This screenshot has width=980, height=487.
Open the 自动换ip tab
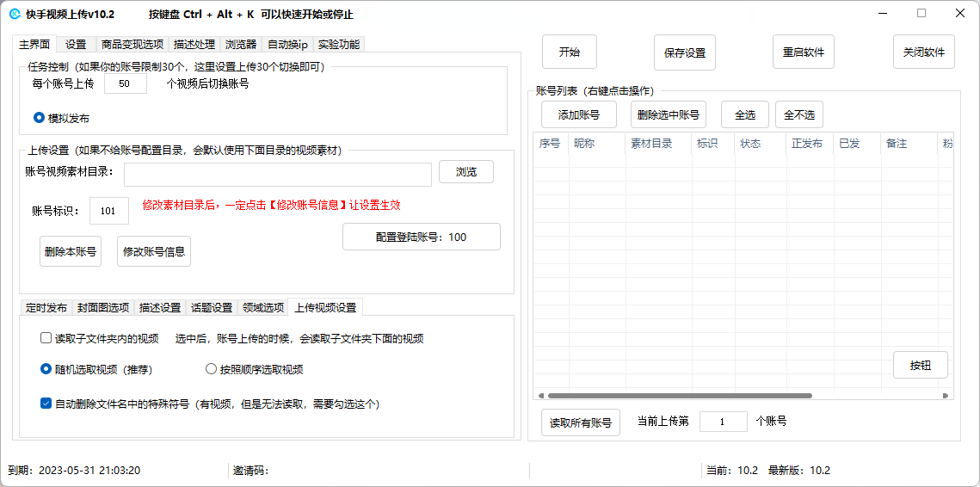point(287,44)
